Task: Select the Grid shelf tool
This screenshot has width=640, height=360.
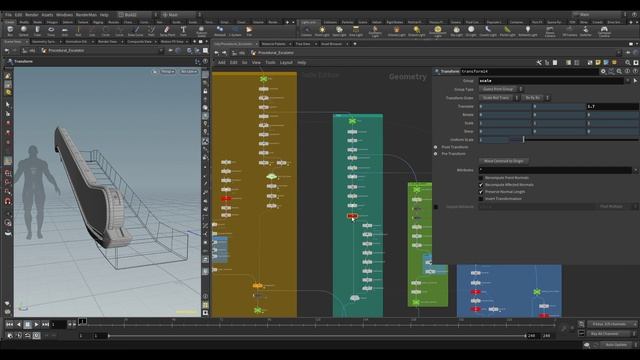Action: coord(64,31)
